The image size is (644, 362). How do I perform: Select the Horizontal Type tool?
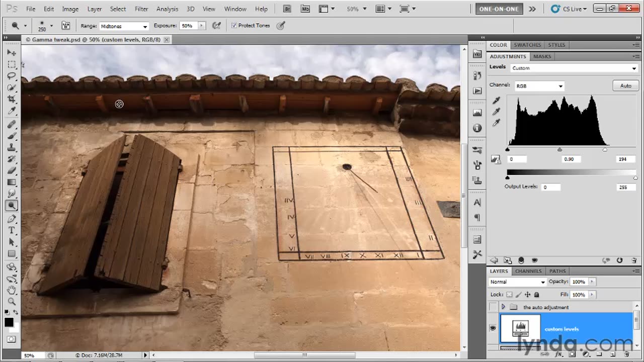(12, 230)
